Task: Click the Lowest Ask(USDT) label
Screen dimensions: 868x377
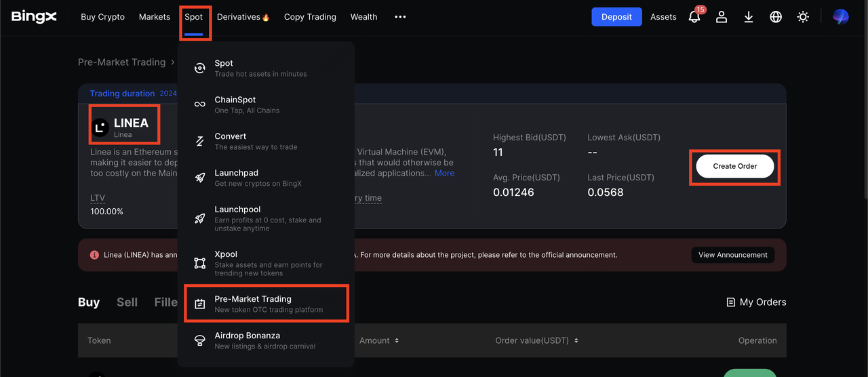Action: tap(624, 138)
